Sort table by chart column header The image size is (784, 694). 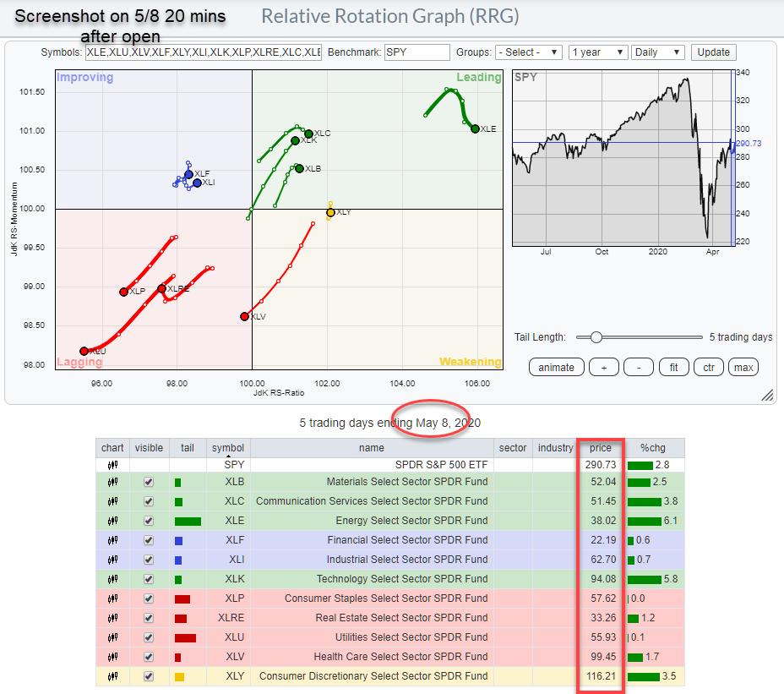(112, 448)
